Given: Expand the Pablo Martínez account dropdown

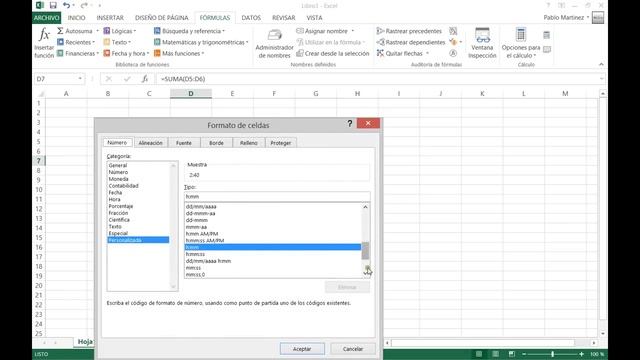Looking at the screenshot, I should click(588, 18).
